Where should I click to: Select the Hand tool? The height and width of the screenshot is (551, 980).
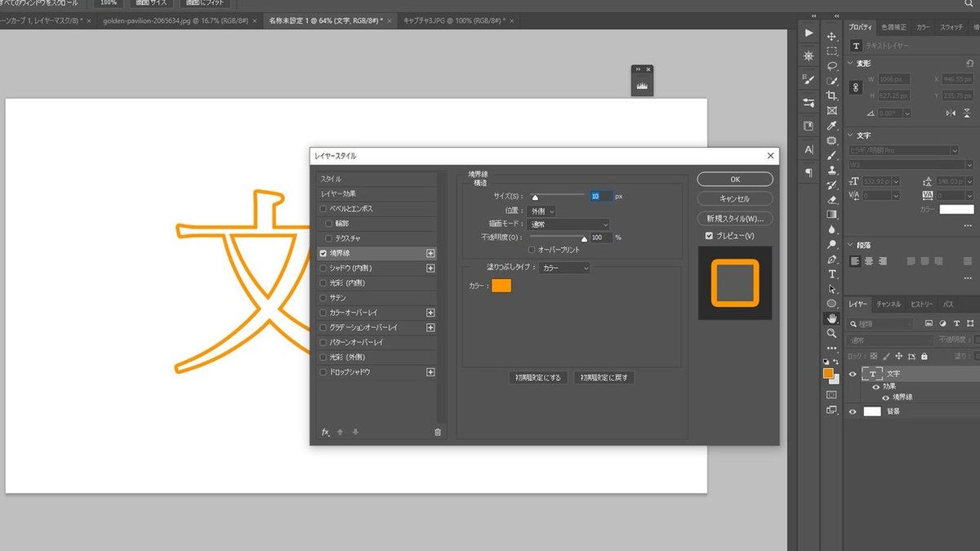click(831, 318)
